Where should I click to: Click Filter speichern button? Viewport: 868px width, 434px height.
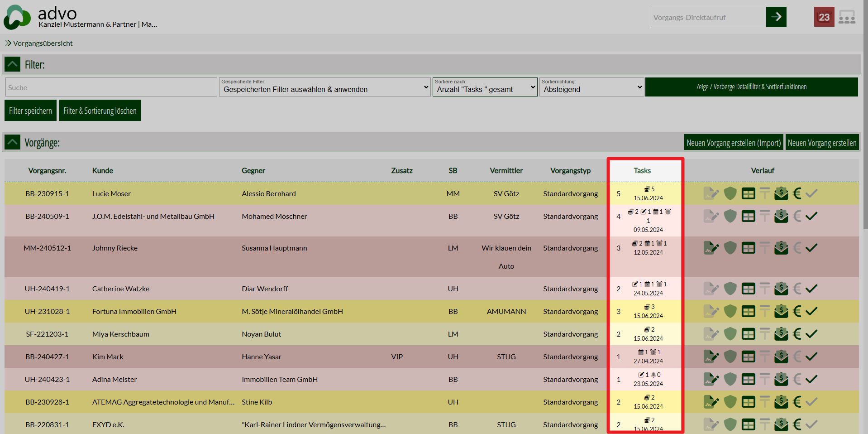[30, 111]
